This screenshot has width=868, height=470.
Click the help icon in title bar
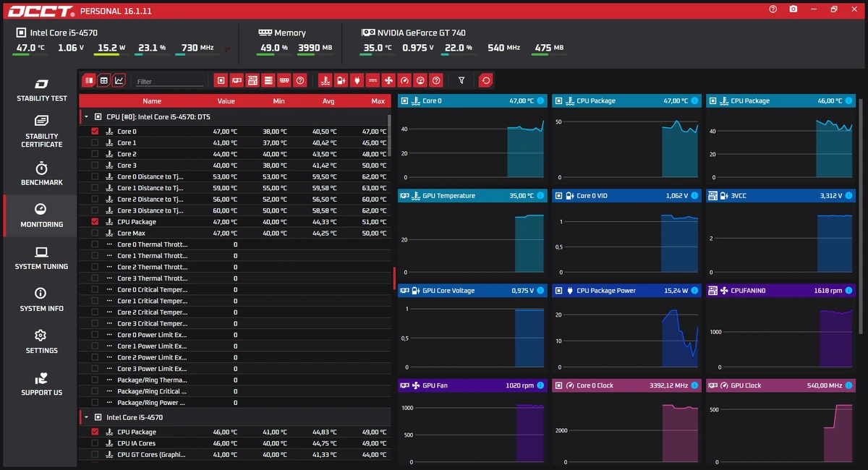tap(773, 9)
